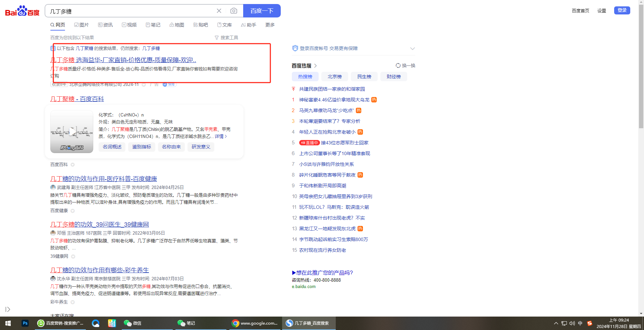Open Photoshop from the taskbar

point(25,323)
